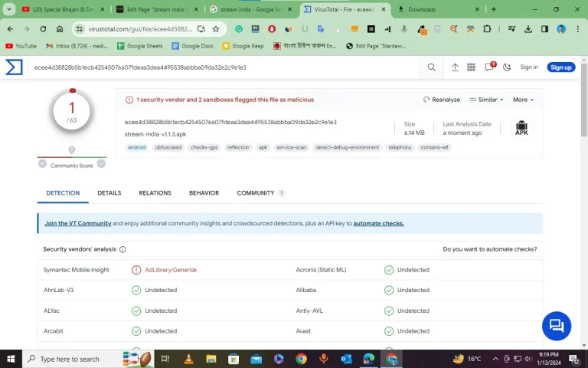The image size is (588, 368).
Task: Open the More dropdown menu
Action: (523, 100)
